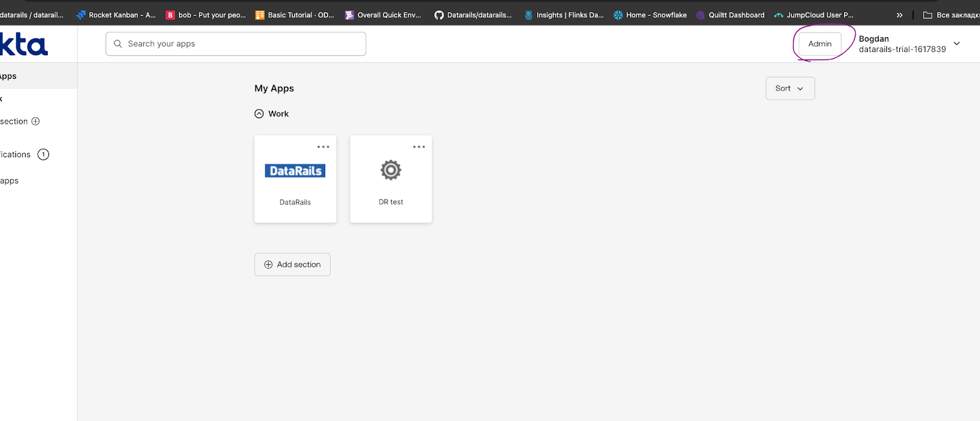Click the My Apps heading
The image size is (980, 421).
[274, 88]
